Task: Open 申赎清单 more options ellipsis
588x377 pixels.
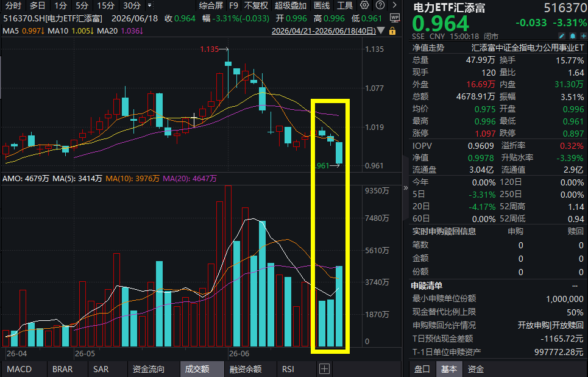Action: click(x=575, y=286)
